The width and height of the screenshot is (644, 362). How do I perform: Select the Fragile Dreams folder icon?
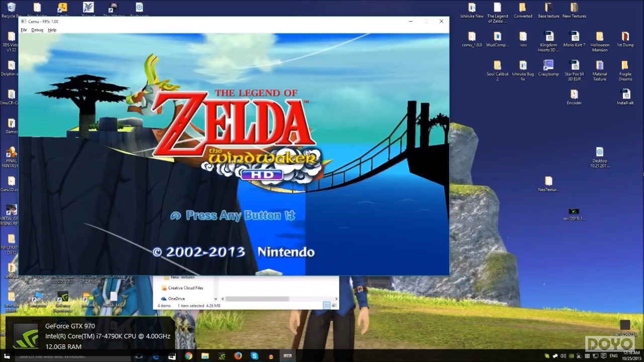pos(625,70)
